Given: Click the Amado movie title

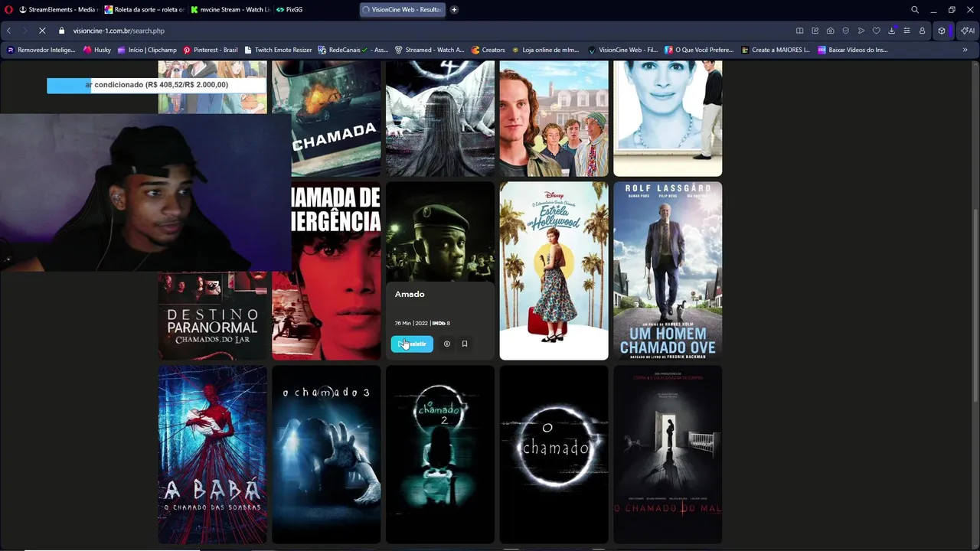Looking at the screenshot, I should tap(410, 294).
